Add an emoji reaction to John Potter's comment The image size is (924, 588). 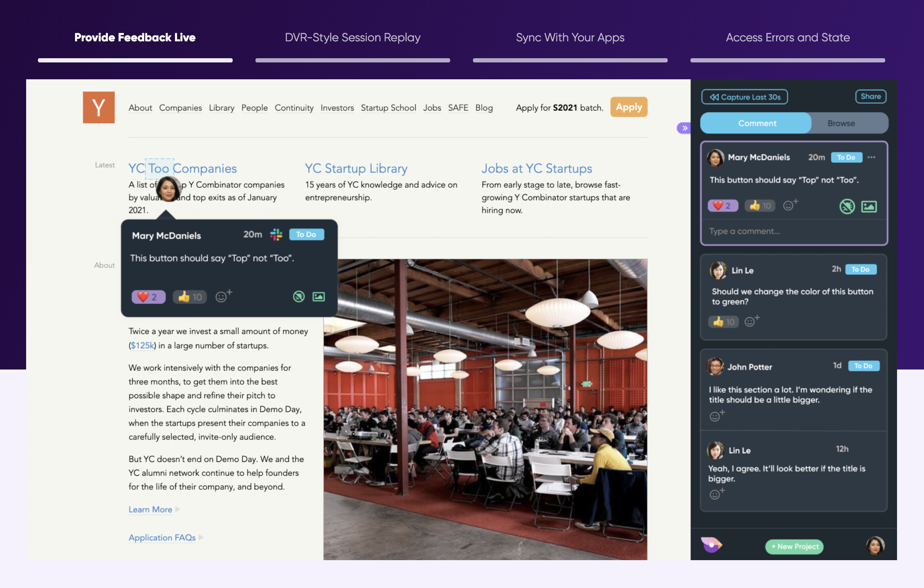(717, 416)
